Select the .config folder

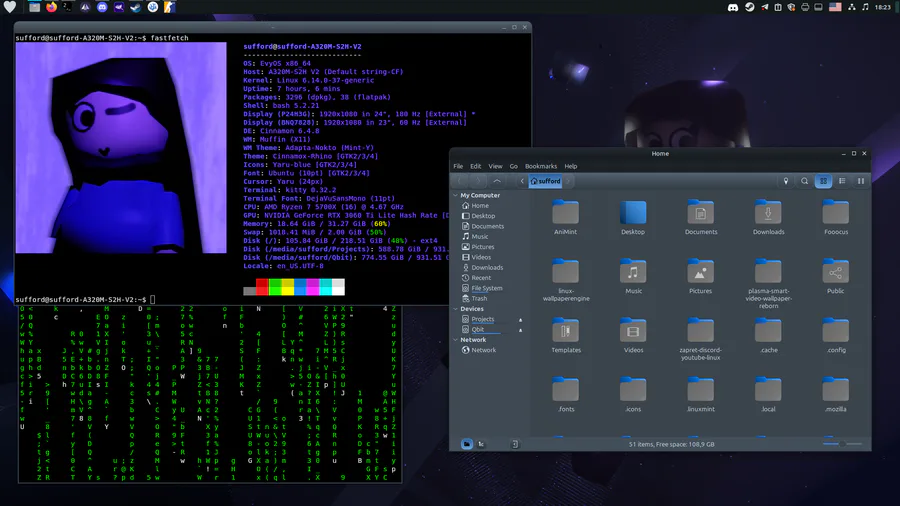(x=836, y=336)
